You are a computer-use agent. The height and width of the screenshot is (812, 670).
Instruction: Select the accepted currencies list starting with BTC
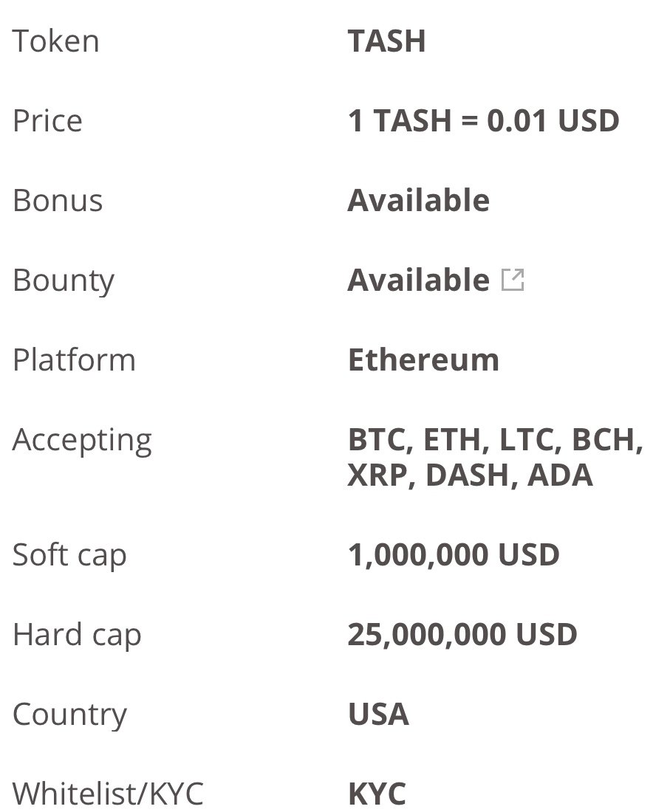[496, 457]
